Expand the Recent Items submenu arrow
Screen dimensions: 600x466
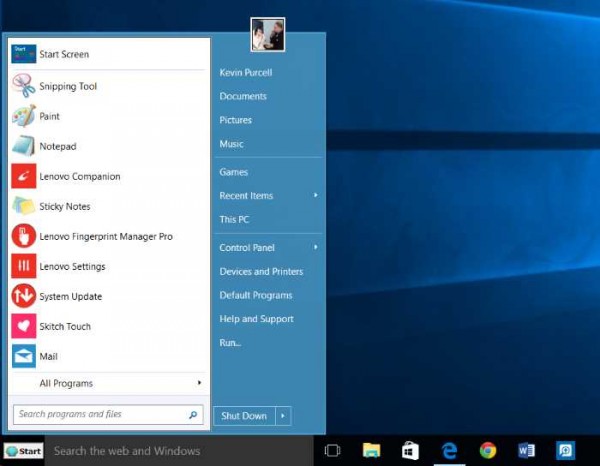pos(316,196)
